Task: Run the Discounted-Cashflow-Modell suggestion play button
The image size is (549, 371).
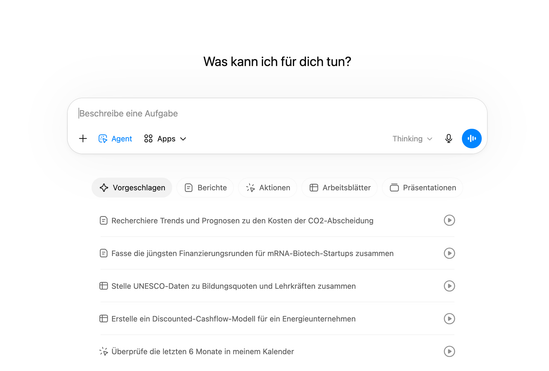Action: [449, 318]
